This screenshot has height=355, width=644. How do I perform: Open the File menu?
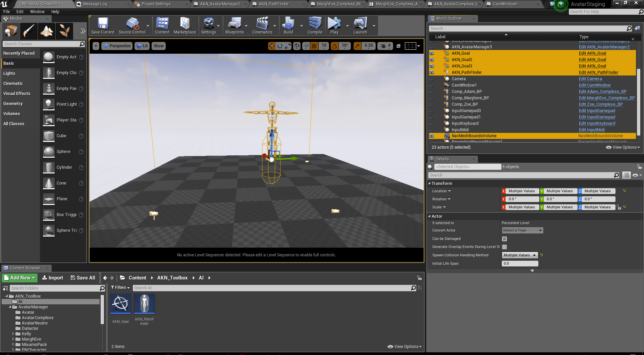click(6, 11)
